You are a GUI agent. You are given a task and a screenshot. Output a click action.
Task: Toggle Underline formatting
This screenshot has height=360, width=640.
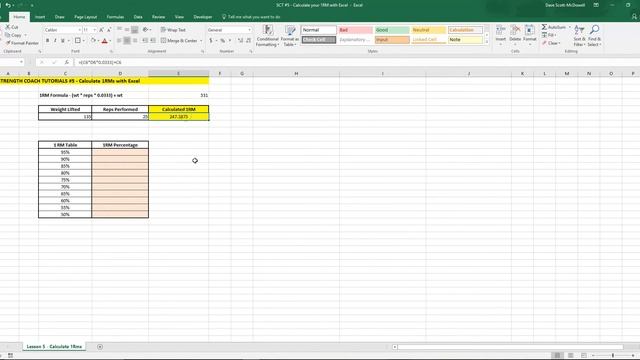click(63, 41)
